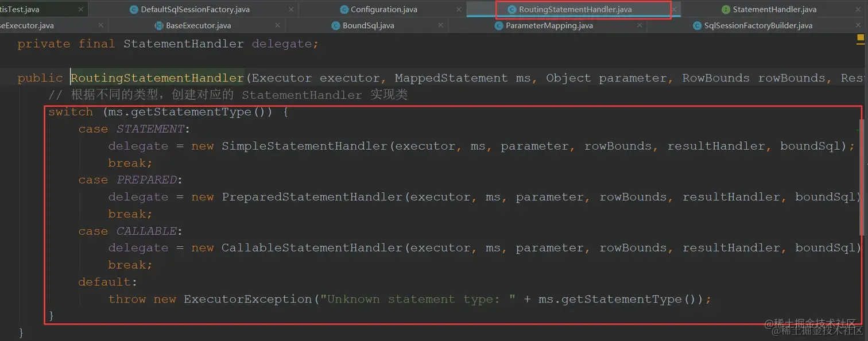Click the abstract class icon on BaseExecutor.java tab
The width and height of the screenshot is (868, 341).
tap(160, 25)
